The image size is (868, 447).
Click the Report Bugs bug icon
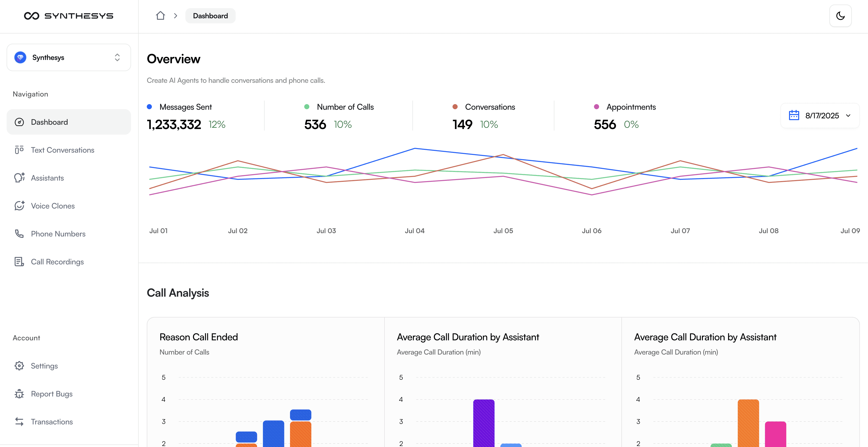point(19,394)
